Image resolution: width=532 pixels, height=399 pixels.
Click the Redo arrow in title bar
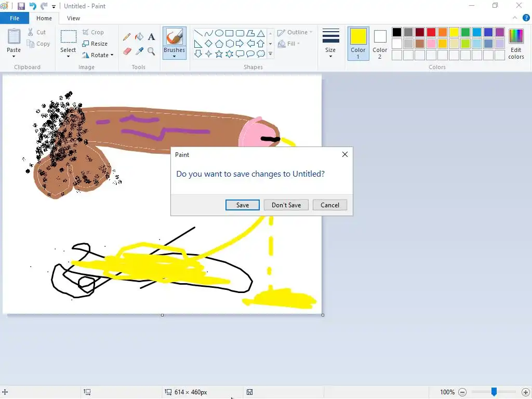(x=44, y=6)
